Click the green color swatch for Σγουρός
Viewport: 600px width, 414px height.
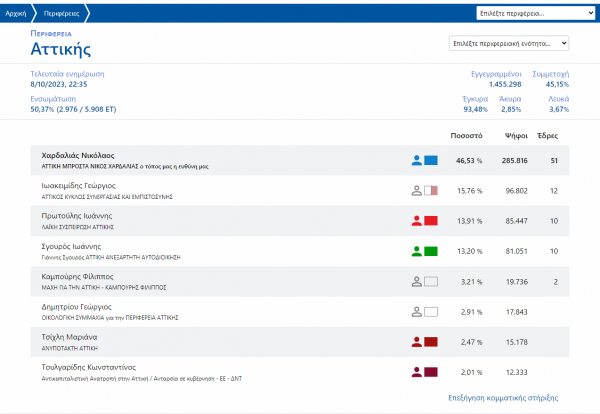[x=432, y=250]
